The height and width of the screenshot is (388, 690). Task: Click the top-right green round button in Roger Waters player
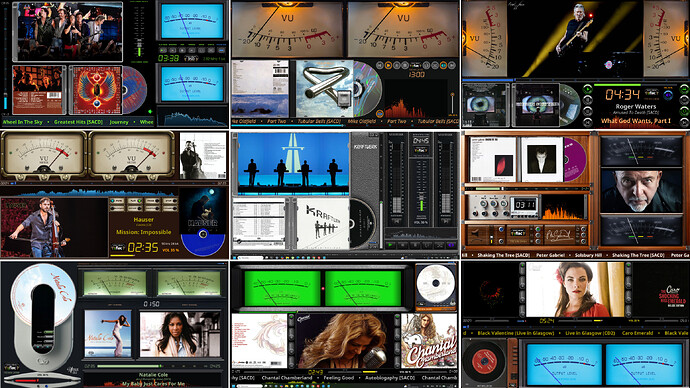[685, 89]
